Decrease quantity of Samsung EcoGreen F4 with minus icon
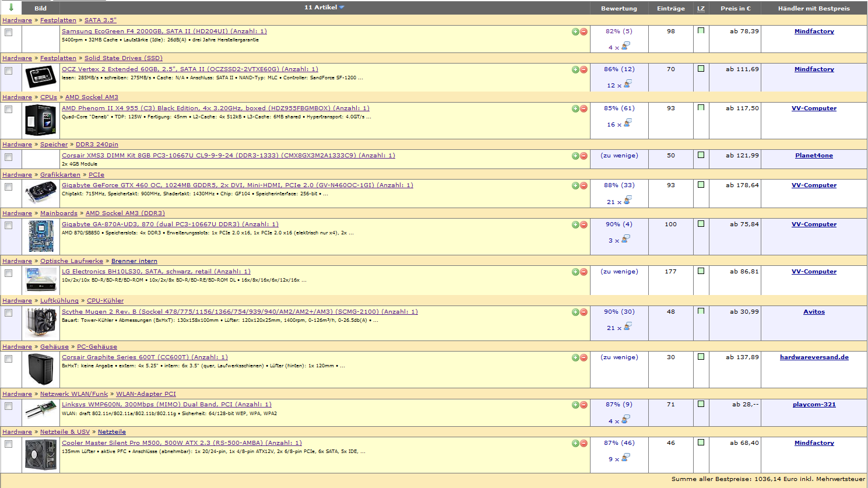The image size is (868, 488). tap(584, 31)
